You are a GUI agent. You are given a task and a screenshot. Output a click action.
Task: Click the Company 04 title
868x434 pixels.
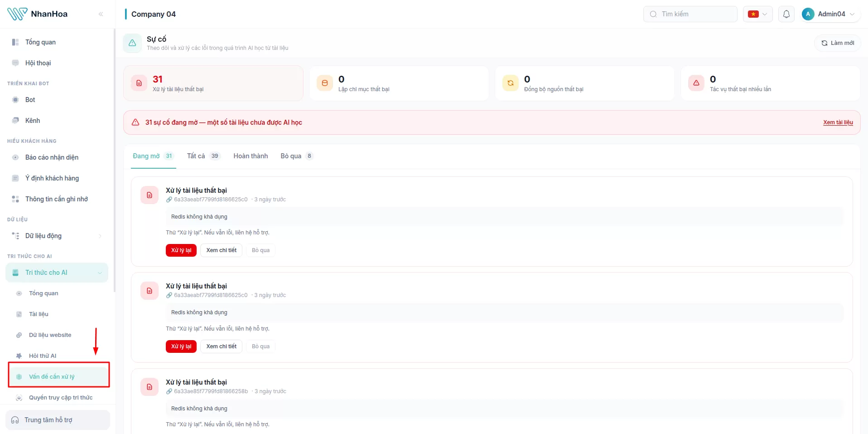click(x=154, y=14)
